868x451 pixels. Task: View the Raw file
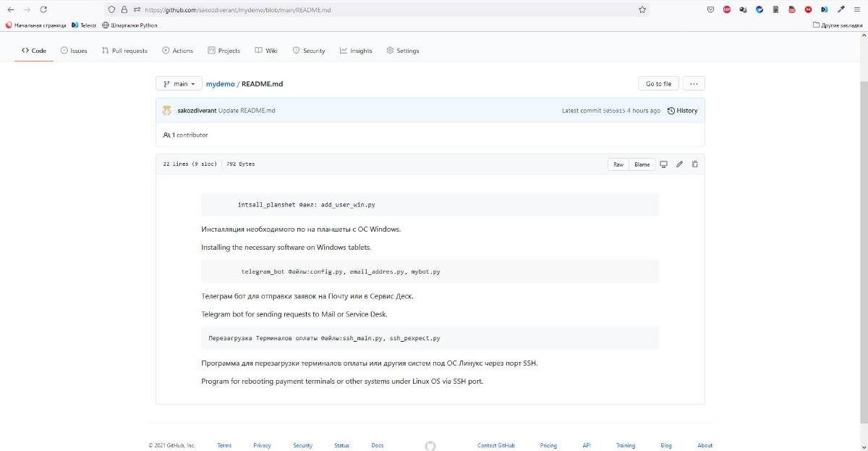coord(618,164)
